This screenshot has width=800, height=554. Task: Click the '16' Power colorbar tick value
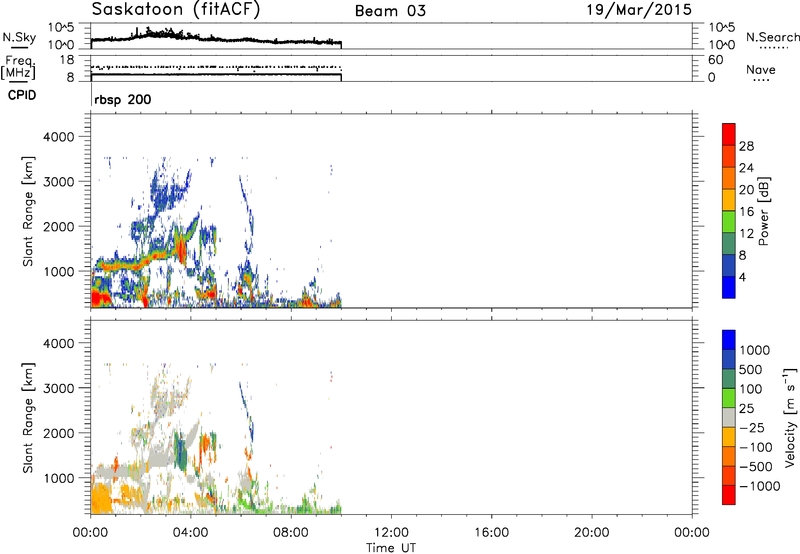[x=746, y=212]
